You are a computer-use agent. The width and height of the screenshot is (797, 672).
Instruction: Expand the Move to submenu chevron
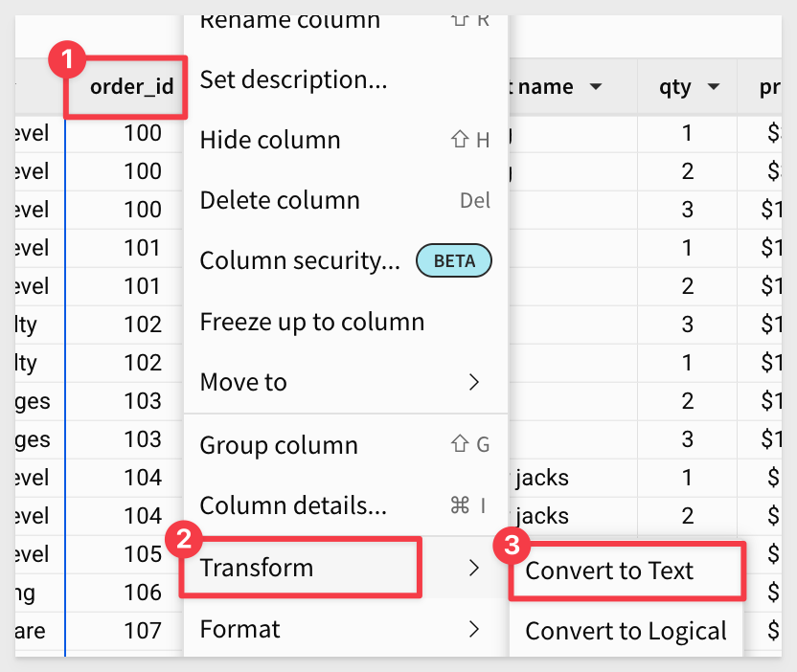coord(474,382)
